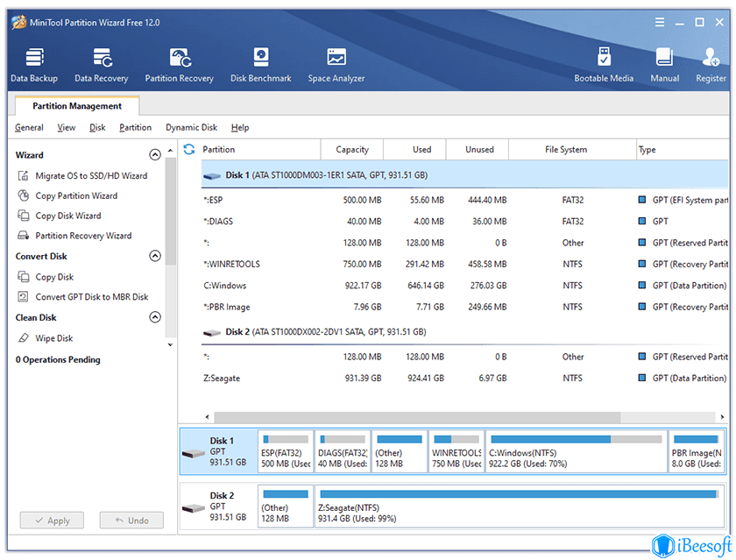Viewport: 736px width, 560px height.
Task: Select Wipe Disk option
Action: 45,338
